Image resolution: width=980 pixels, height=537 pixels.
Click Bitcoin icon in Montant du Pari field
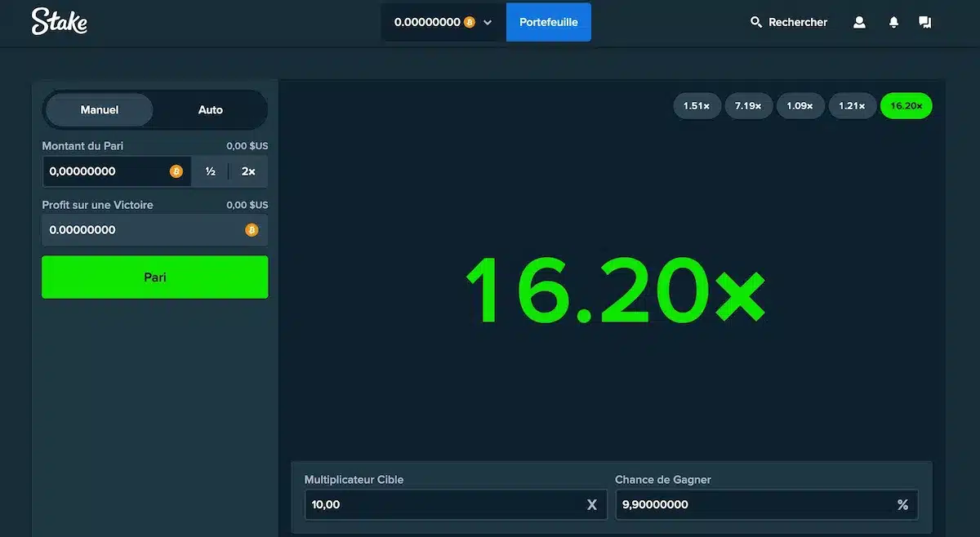tap(176, 171)
